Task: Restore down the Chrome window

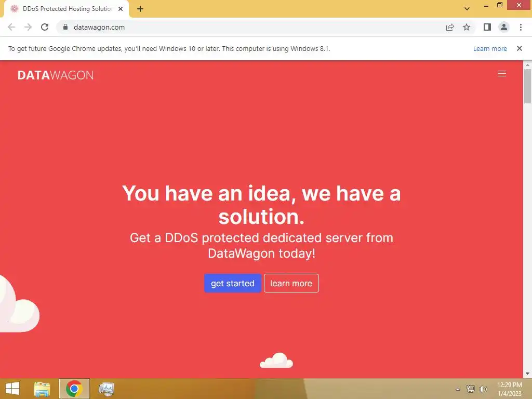Action: 500,5
